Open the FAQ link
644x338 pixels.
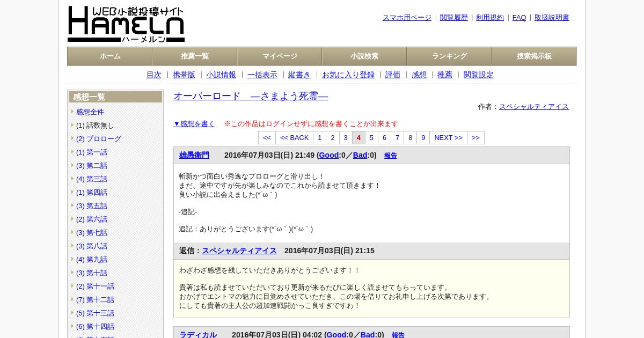pyautogui.click(x=519, y=18)
